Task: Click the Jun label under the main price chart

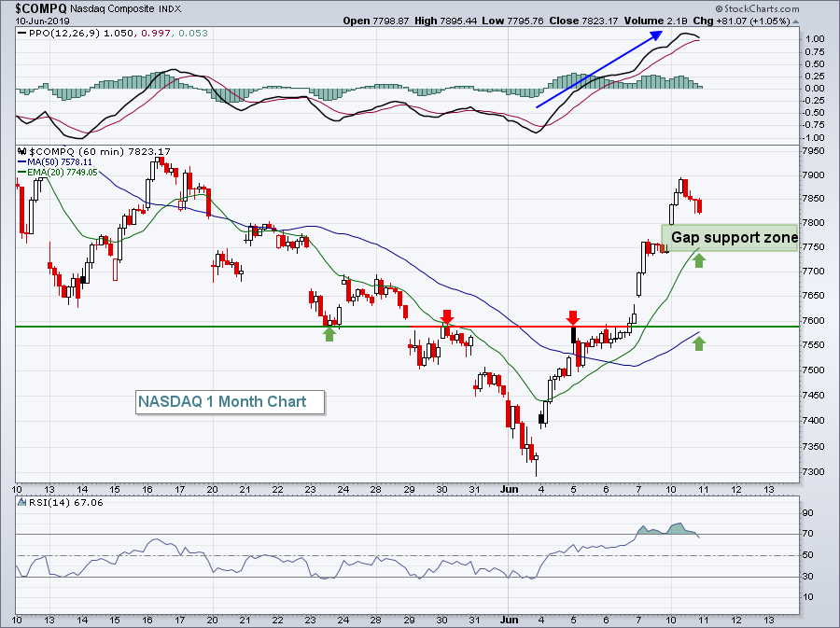Action: click(510, 489)
